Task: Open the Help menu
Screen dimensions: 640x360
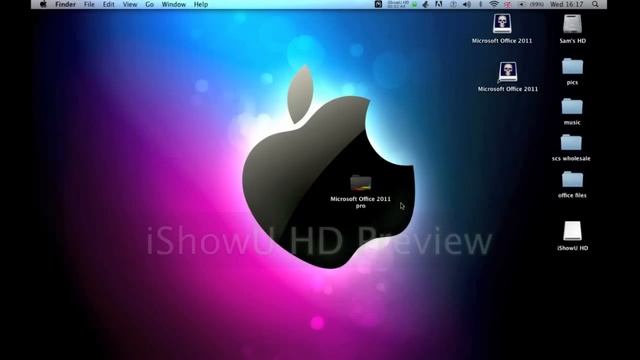Action: (201, 4)
